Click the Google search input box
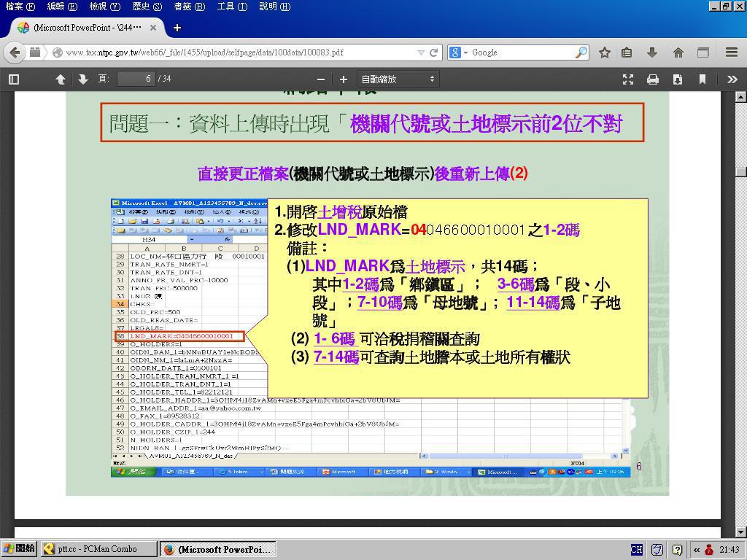This screenshot has width=747, height=560. [522, 52]
